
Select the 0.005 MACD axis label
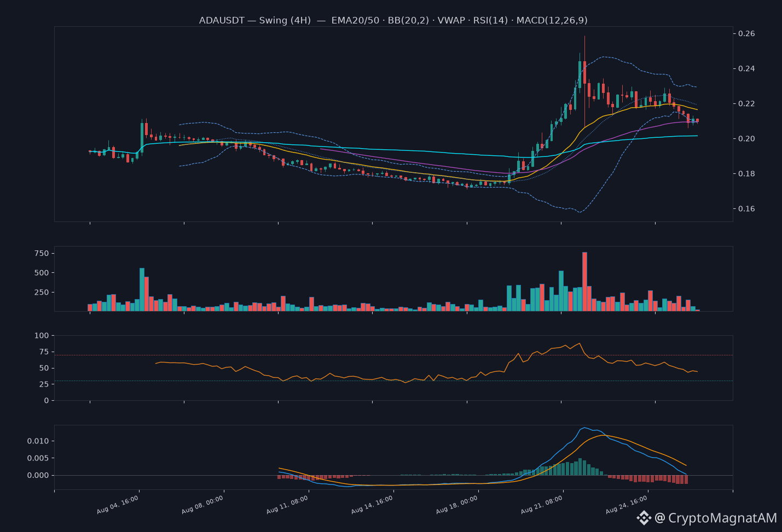38,458
